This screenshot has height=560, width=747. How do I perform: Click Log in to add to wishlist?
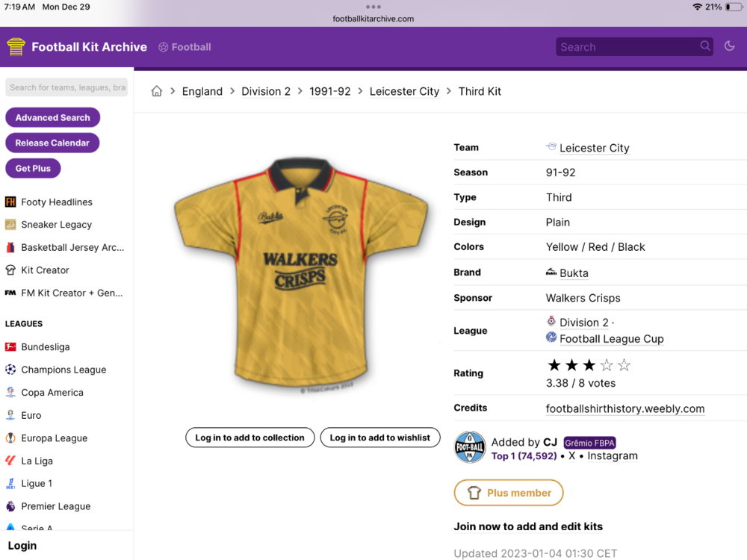(x=379, y=438)
